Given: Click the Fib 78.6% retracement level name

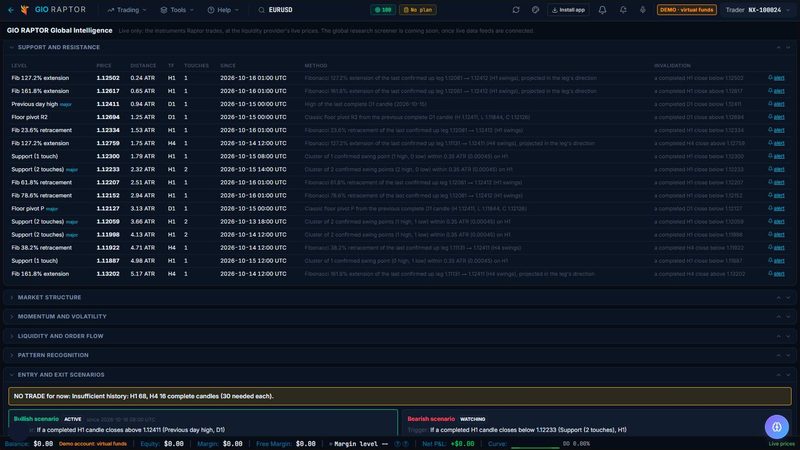Looking at the screenshot, I should (x=41, y=195).
